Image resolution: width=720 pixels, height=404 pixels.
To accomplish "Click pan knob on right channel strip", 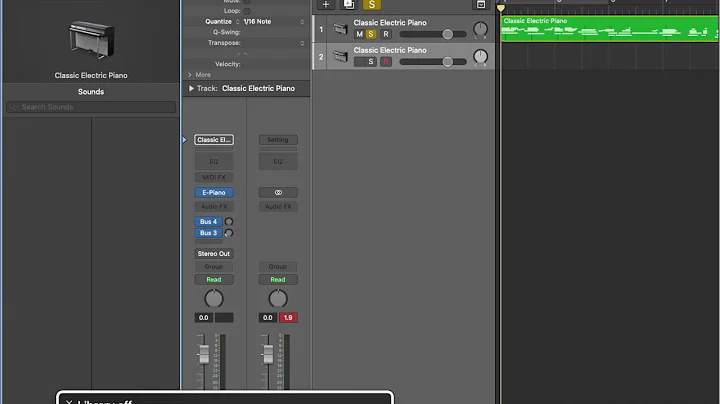I will coord(278,299).
